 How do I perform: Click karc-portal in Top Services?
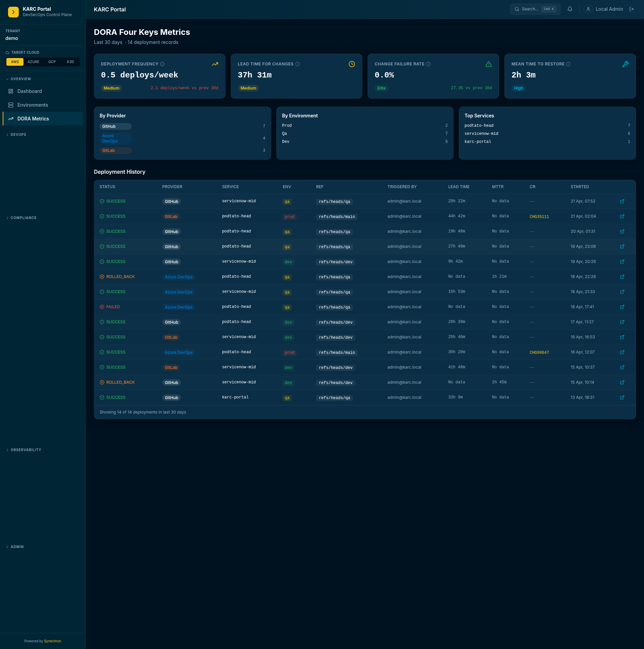pyautogui.click(x=478, y=142)
